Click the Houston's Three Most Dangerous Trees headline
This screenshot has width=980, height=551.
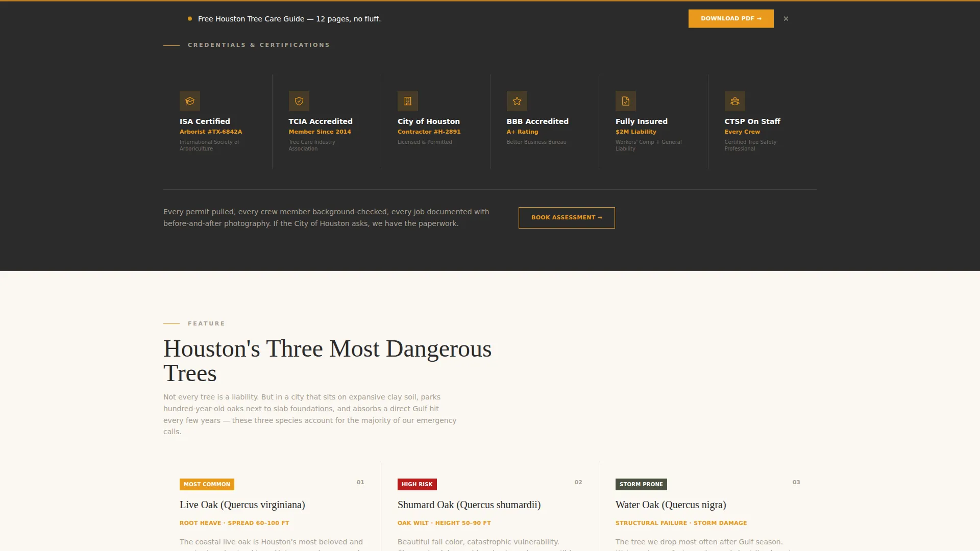(327, 361)
